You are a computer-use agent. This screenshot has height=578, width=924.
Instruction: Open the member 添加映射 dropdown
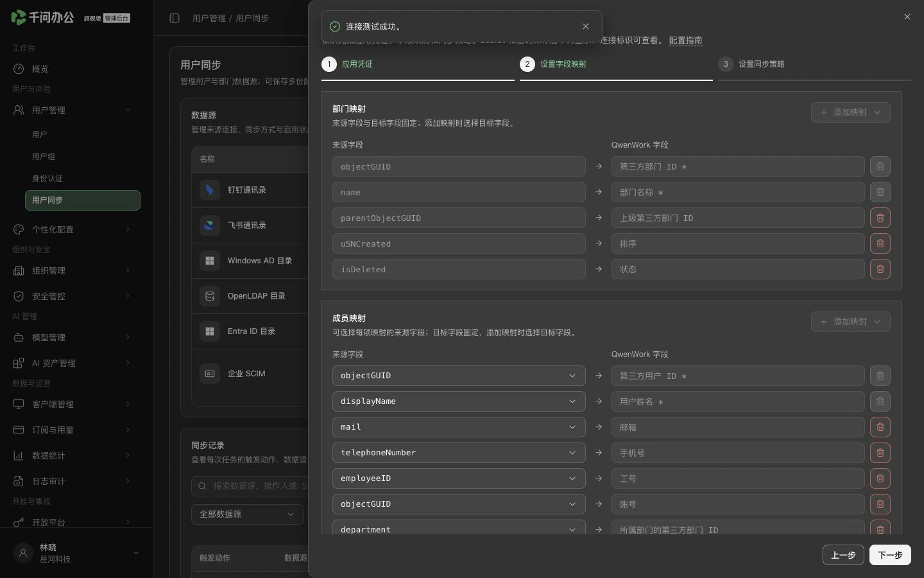coord(850,322)
